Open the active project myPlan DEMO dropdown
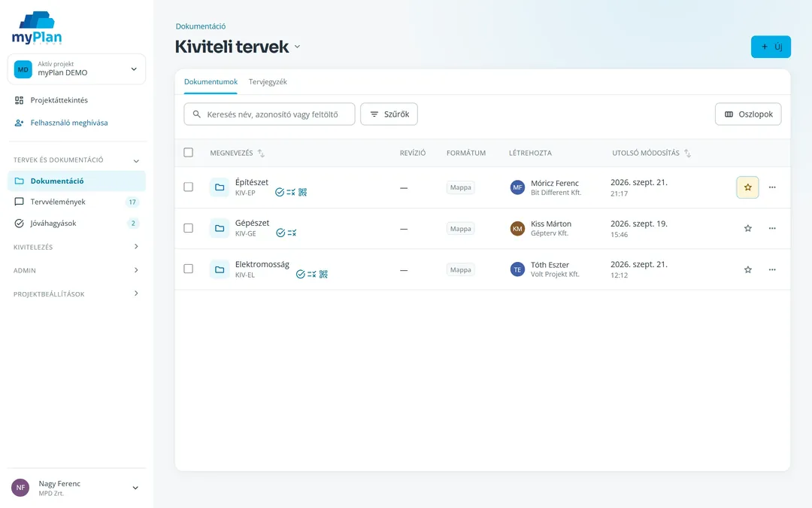Viewport: 812px width, 508px height. pyautogui.click(x=77, y=69)
